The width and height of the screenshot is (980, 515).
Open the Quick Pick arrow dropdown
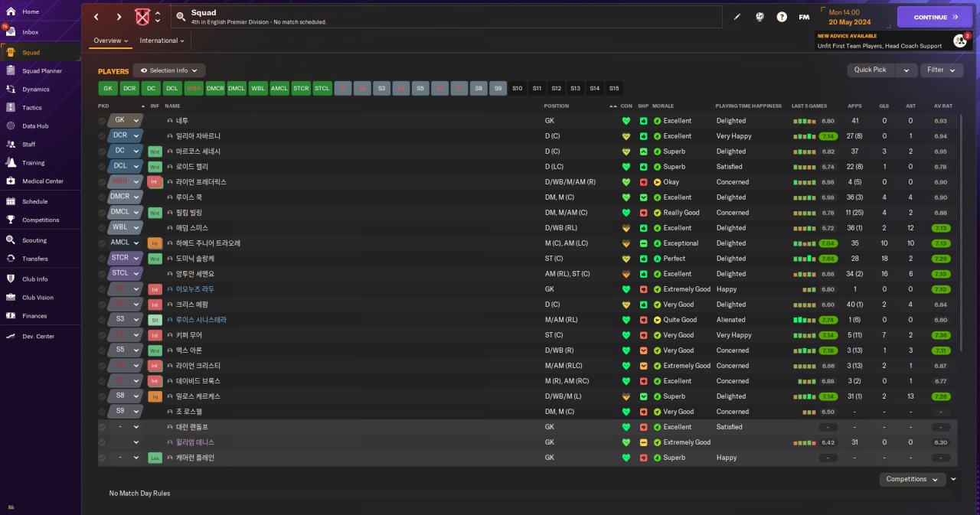tap(906, 70)
